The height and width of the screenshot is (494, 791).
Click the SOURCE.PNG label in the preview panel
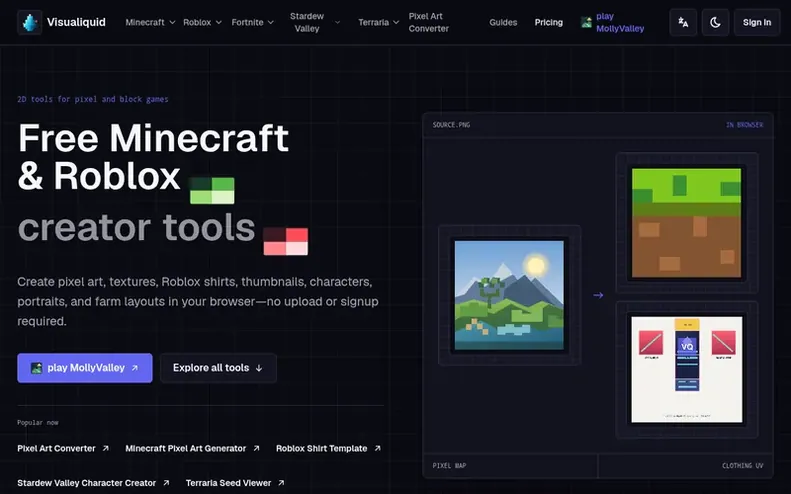point(451,125)
